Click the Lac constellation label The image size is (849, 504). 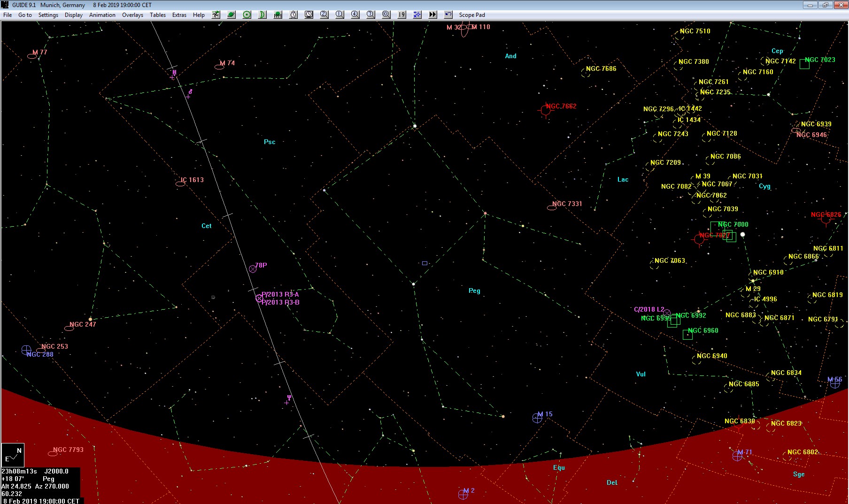coord(623,179)
